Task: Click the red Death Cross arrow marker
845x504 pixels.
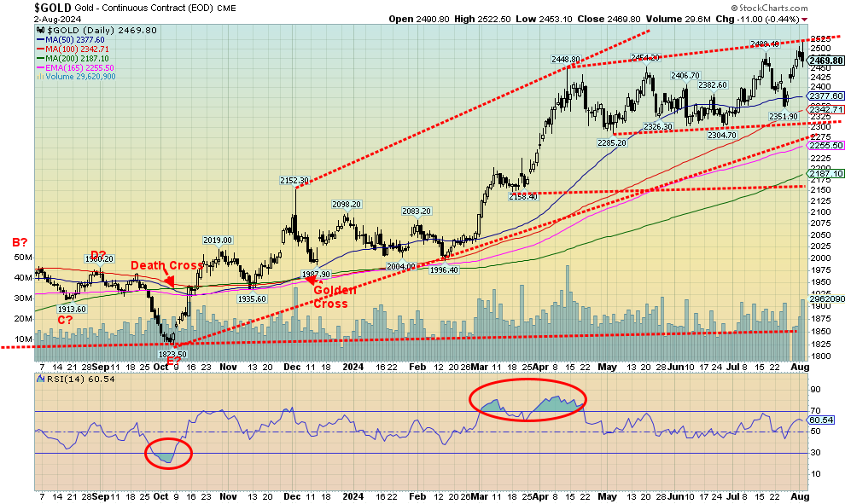Action: coord(169,281)
